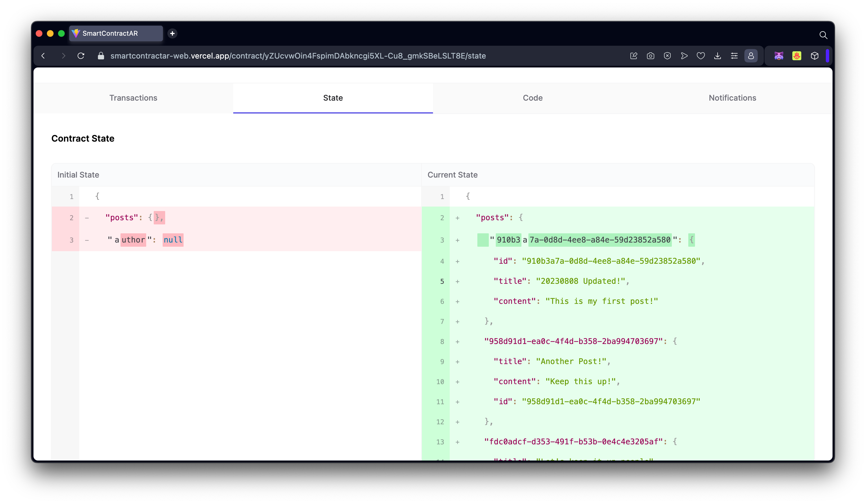The image size is (866, 504).
Task: Click the lock site security icon
Action: pos(101,56)
